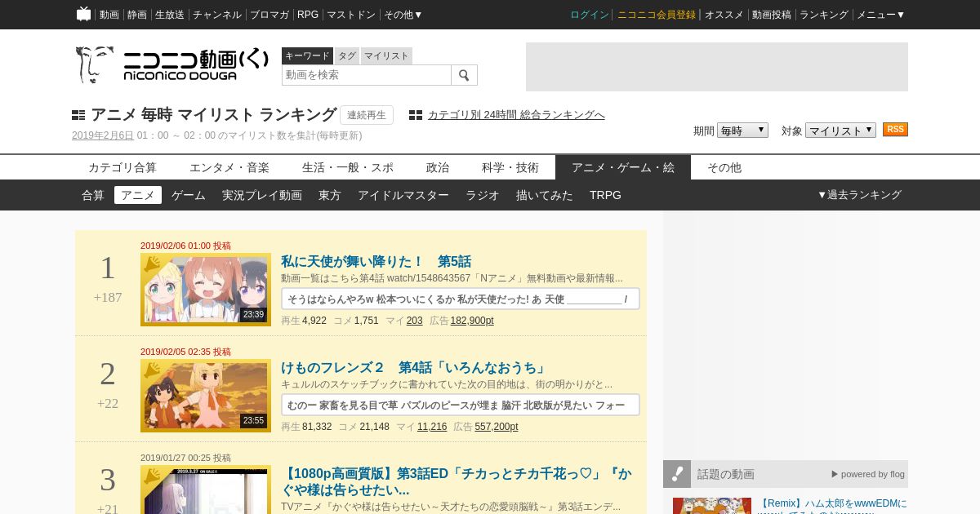Open thumbnail of けものフレンズ２ 第4話
Viewport: 980px width, 514px height.
(x=206, y=396)
